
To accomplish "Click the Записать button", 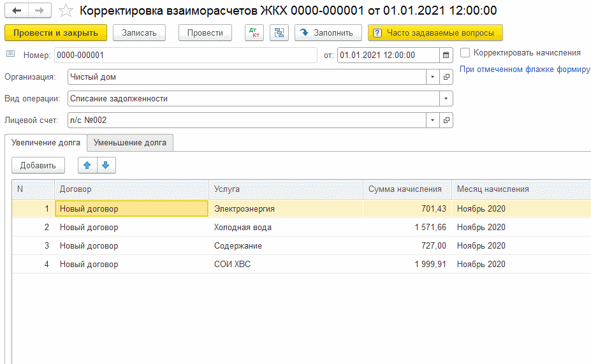I will pyautogui.click(x=139, y=33).
